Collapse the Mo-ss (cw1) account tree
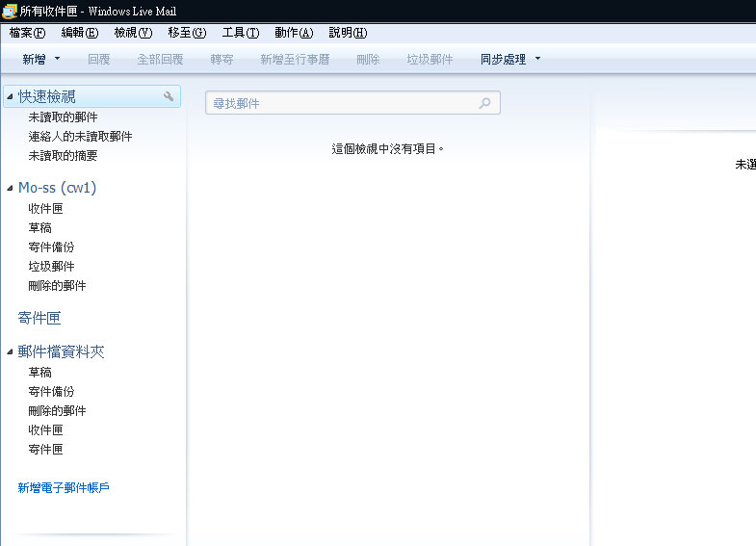Image resolution: width=756 pixels, height=546 pixels. (x=10, y=188)
